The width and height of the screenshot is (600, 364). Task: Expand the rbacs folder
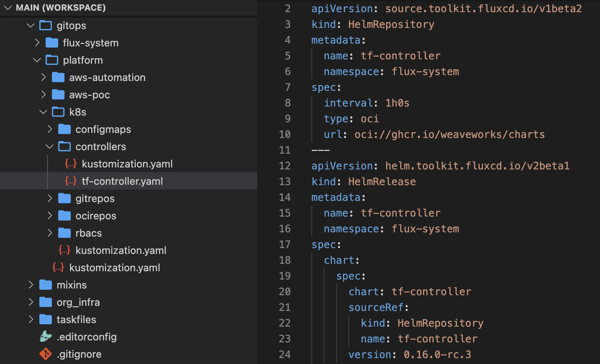point(50,233)
